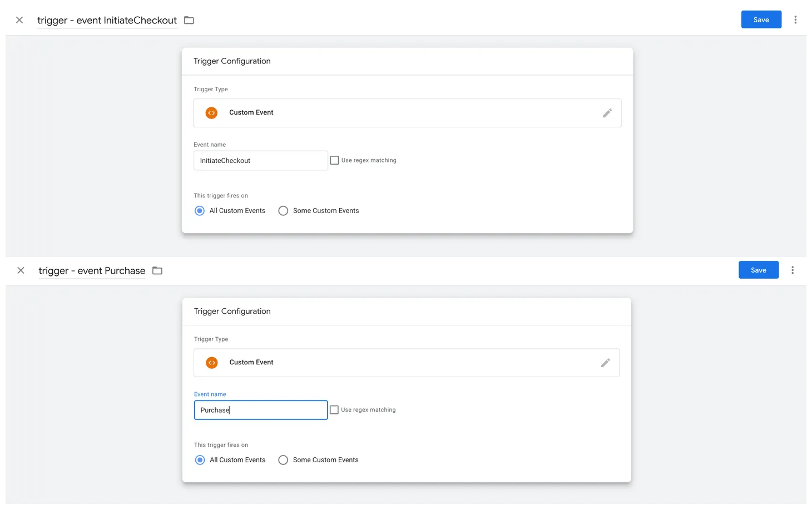Close the InitiateCheckout trigger editor
Image resolution: width=812 pixels, height=509 pixels.
[x=19, y=20]
